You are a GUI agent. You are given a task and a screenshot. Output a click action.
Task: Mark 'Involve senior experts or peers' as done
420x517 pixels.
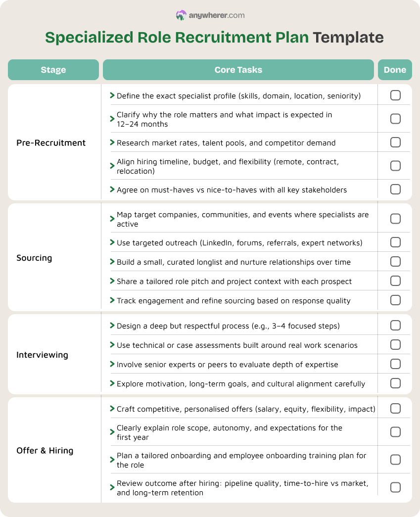pos(395,364)
